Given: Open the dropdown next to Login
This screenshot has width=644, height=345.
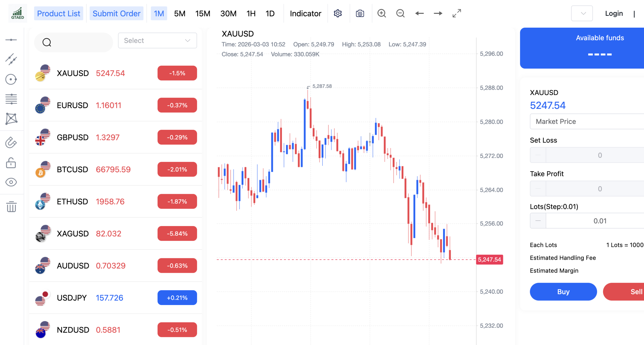Looking at the screenshot, I should coord(582,13).
